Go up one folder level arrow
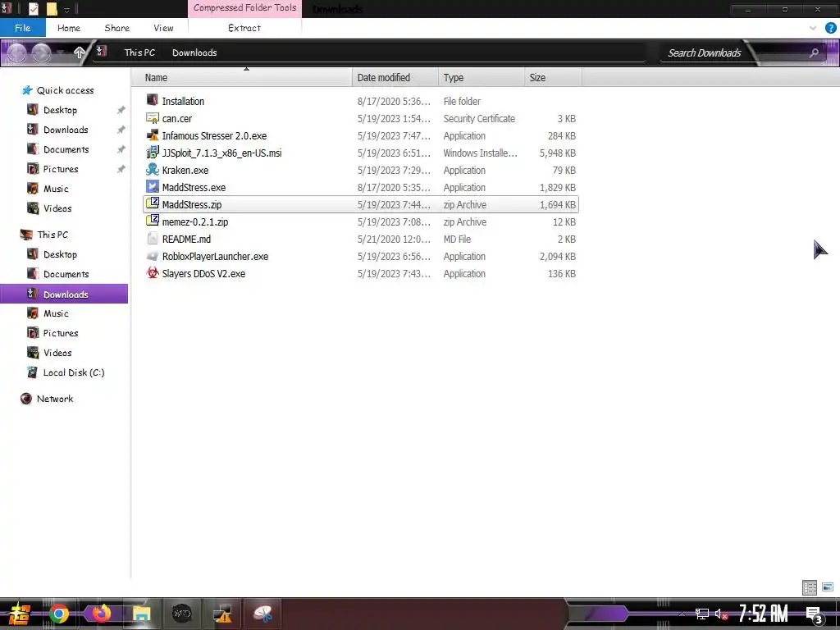This screenshot has height=630, width=840. click(x=80, y=52)
